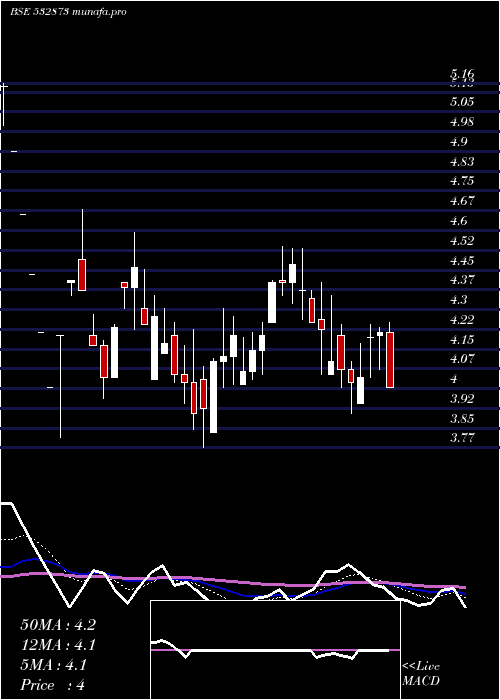The image size is (500, 700).
Task: Click the 'Price : 4' value text
Action: (53, 685)
